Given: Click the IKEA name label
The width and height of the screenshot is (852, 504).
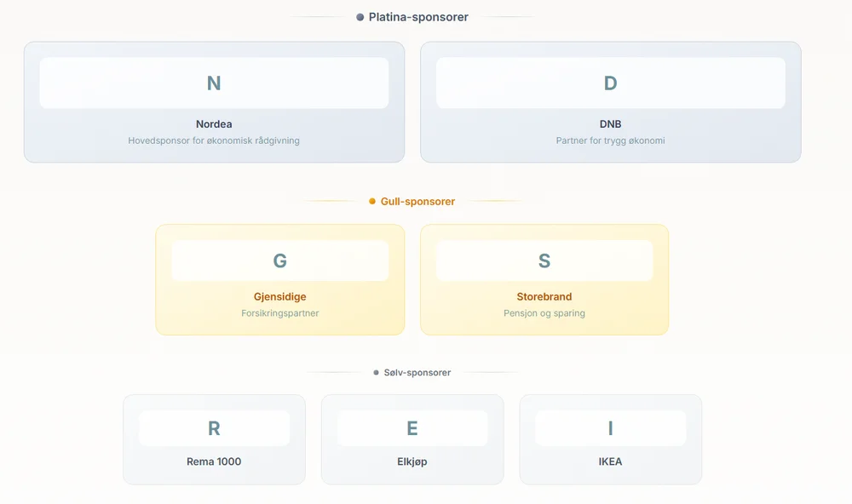Looking at the screenshot, I should (610, 461).
